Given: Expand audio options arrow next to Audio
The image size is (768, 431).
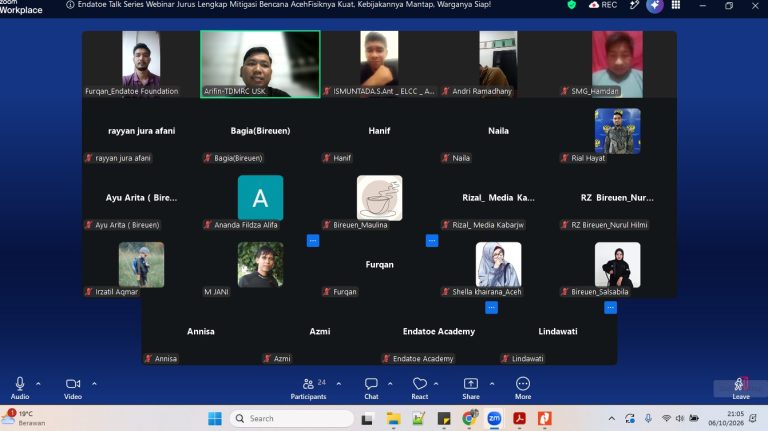Looking at the screenshot, I should click(x=38, y=383).
